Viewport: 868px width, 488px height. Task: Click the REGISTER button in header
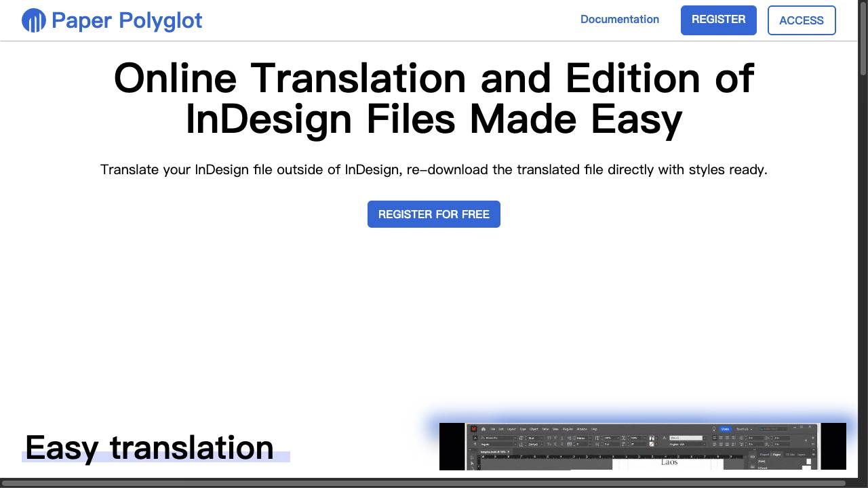click(719, 20)
